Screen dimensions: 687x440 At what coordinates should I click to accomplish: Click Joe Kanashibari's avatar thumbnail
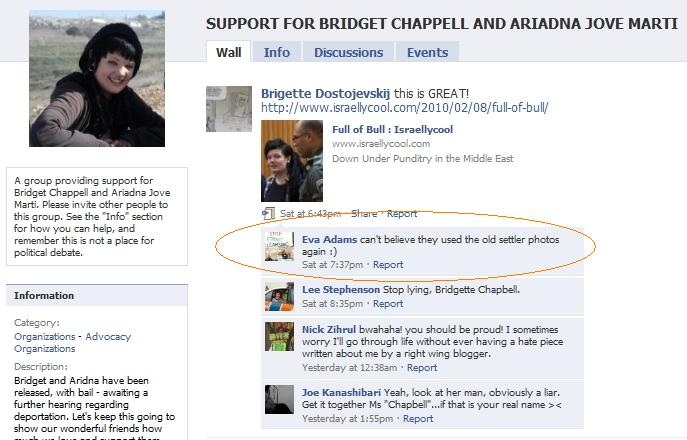(280, 399)
